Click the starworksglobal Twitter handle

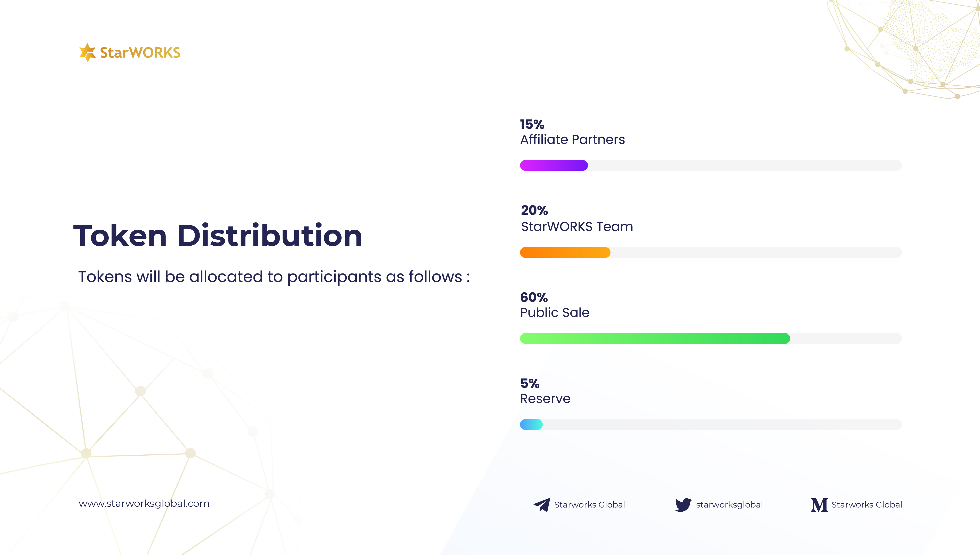point(729,505)
